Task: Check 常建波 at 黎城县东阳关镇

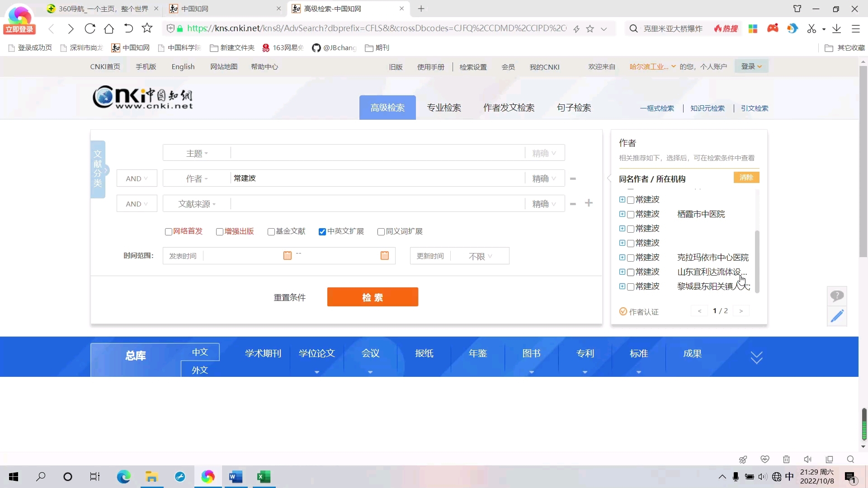Action: click(631, 287)
